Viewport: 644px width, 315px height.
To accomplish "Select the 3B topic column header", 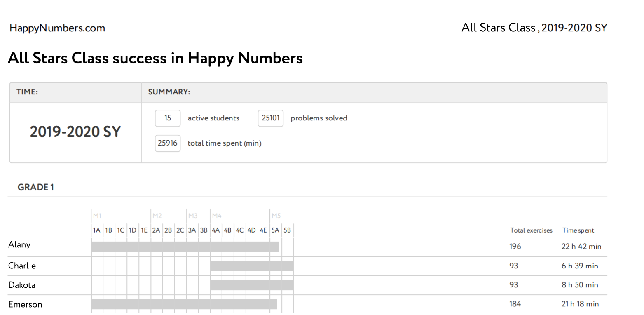I will (204, 230).
